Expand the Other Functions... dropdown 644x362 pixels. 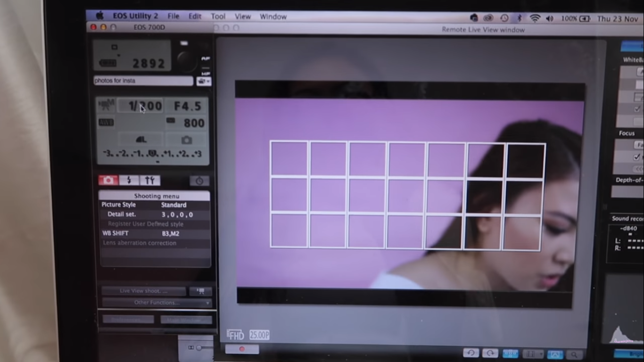tap(157, 303)
